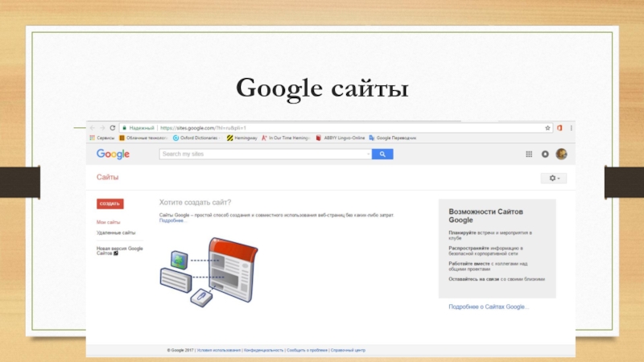Open the Chrome three-dot menu
Screen dimensions: 644x362
click(x=571, y=128)
